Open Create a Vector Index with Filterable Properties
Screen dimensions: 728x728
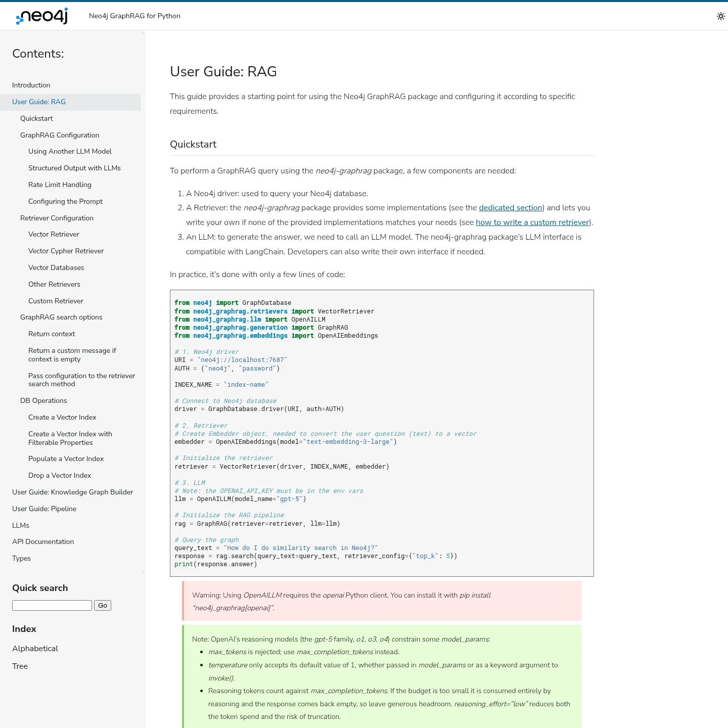(70, 438)
